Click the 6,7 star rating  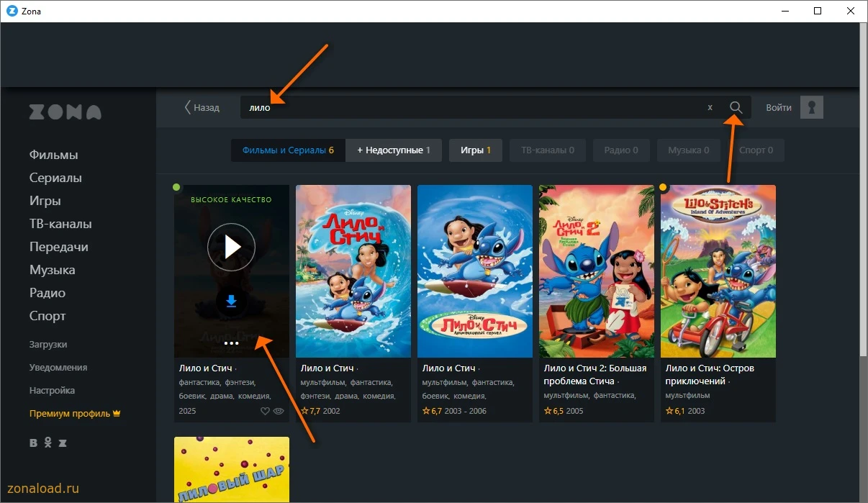click(x=432, y=411)
